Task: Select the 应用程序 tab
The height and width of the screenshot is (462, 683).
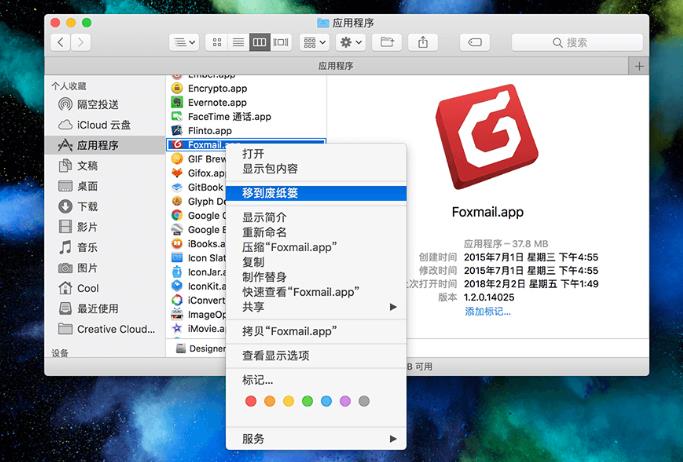Action: pyautogui.click(x=336, y=66)
